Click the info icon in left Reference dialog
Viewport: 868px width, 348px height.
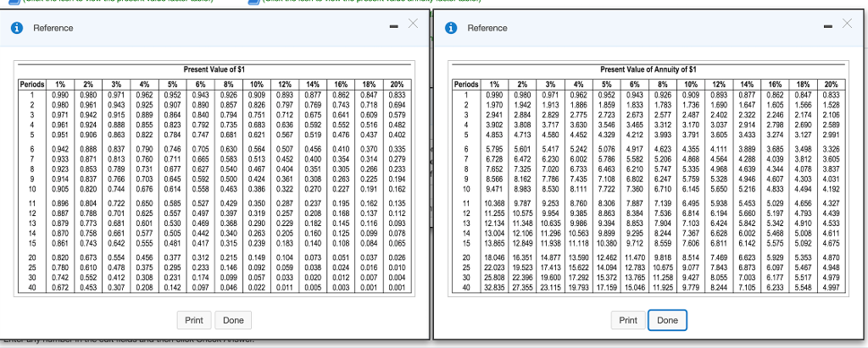pos(19,28)
